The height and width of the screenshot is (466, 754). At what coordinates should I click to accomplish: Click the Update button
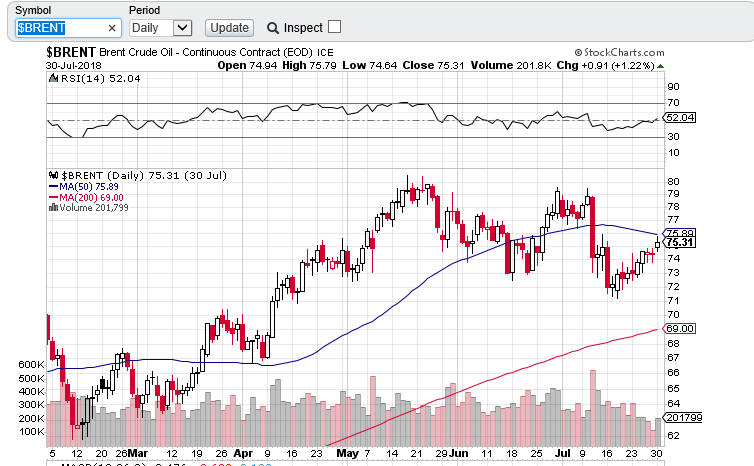[x=229, y=28]
